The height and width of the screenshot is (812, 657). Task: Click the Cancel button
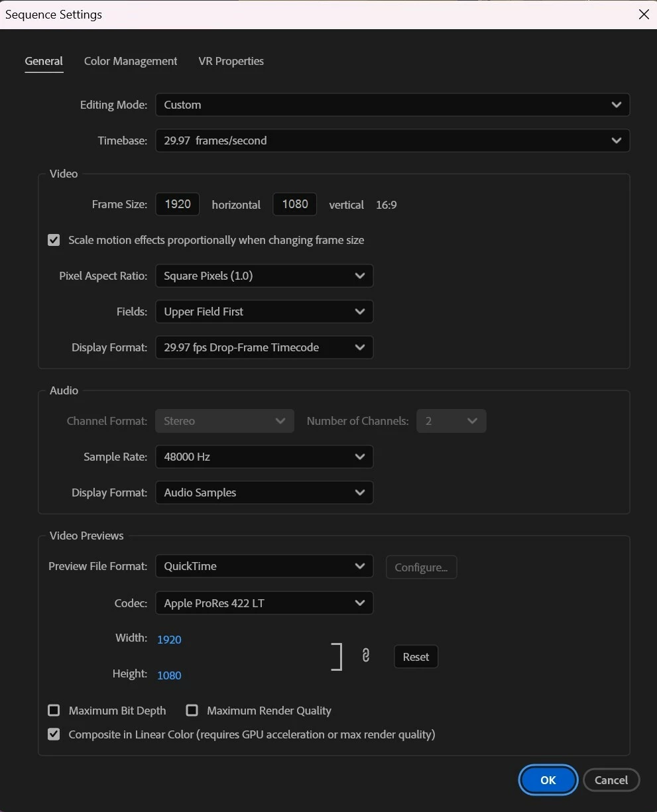tap(611, 780)
